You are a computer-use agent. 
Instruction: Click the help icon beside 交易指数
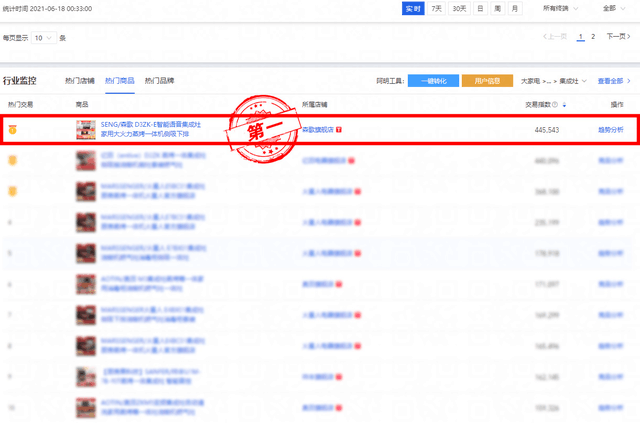pyautogui.click(x=555, y=105)
